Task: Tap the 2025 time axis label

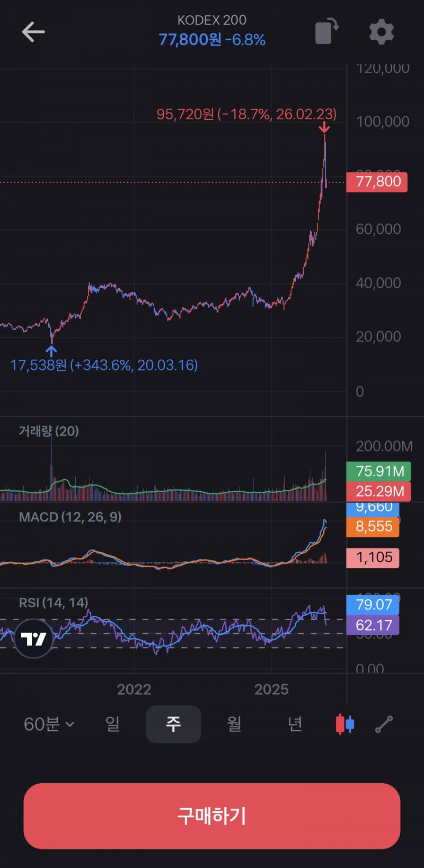Action: (271, 689)
